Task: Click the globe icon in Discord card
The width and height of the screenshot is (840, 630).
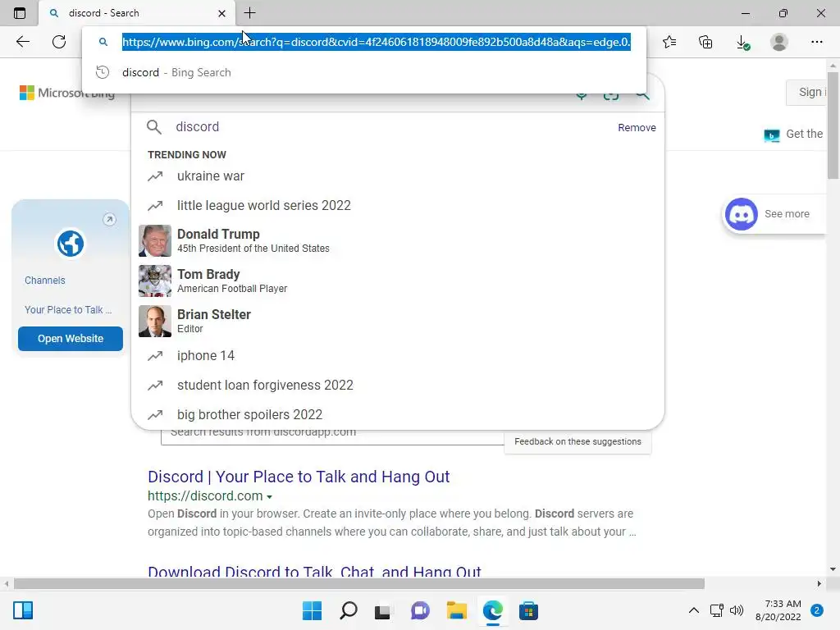Action: pos(71,244)
